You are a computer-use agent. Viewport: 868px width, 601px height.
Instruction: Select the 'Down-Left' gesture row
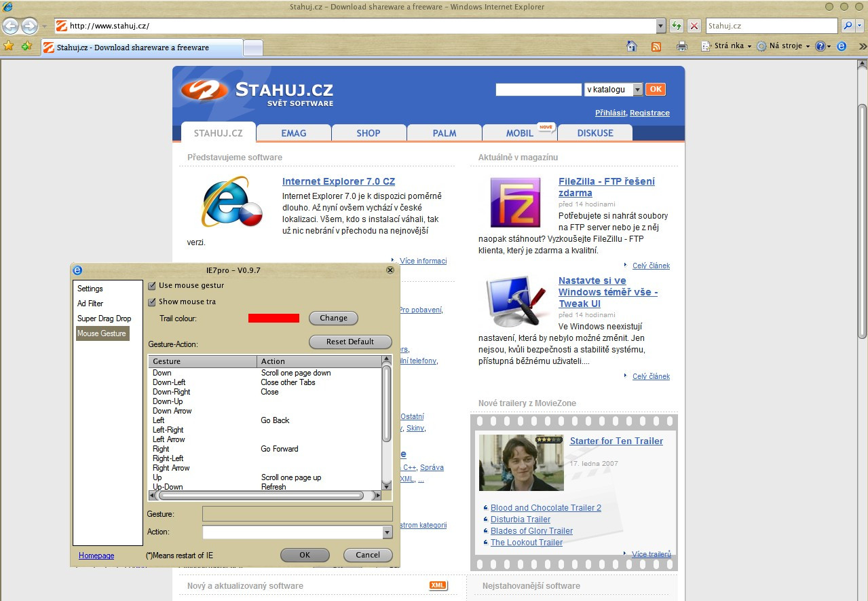pyautogui.click(x=265, y=382)
